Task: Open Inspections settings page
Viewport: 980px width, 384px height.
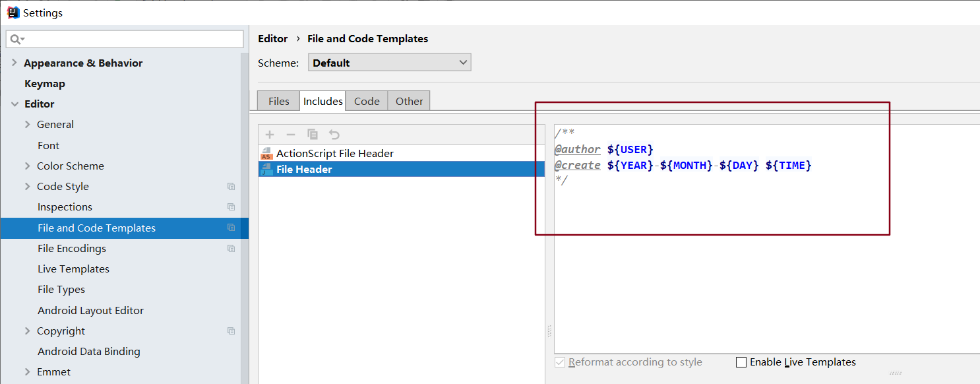Action: click(x=65, y=207)
